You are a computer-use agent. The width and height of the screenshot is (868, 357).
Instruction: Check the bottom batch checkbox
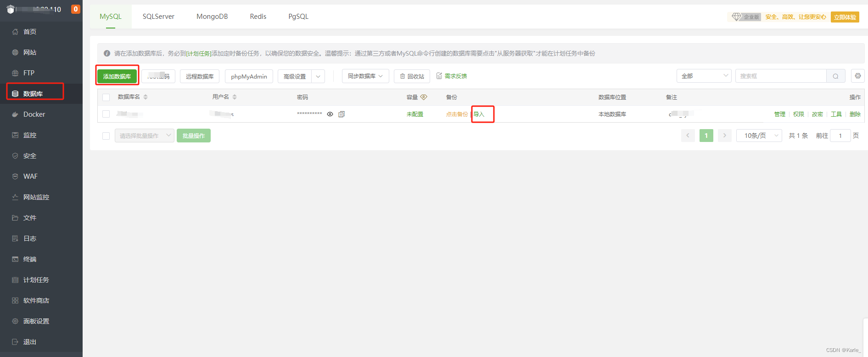[106, 136]
